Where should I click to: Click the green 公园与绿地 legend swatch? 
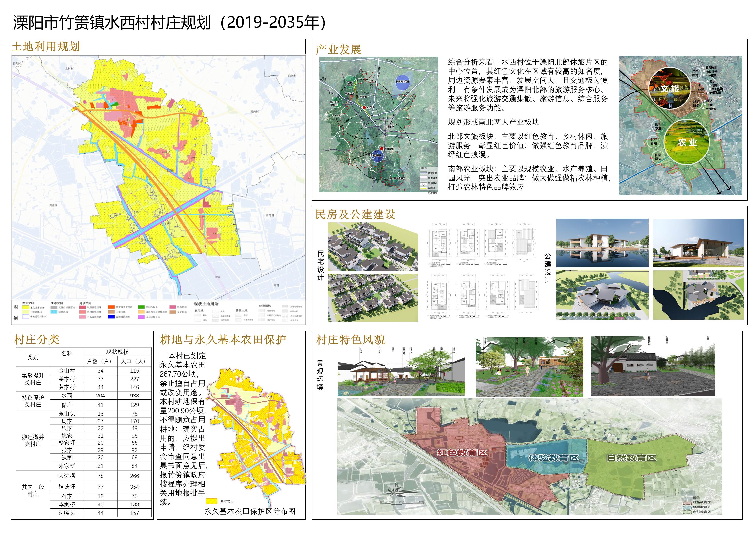tap(141, 307)
